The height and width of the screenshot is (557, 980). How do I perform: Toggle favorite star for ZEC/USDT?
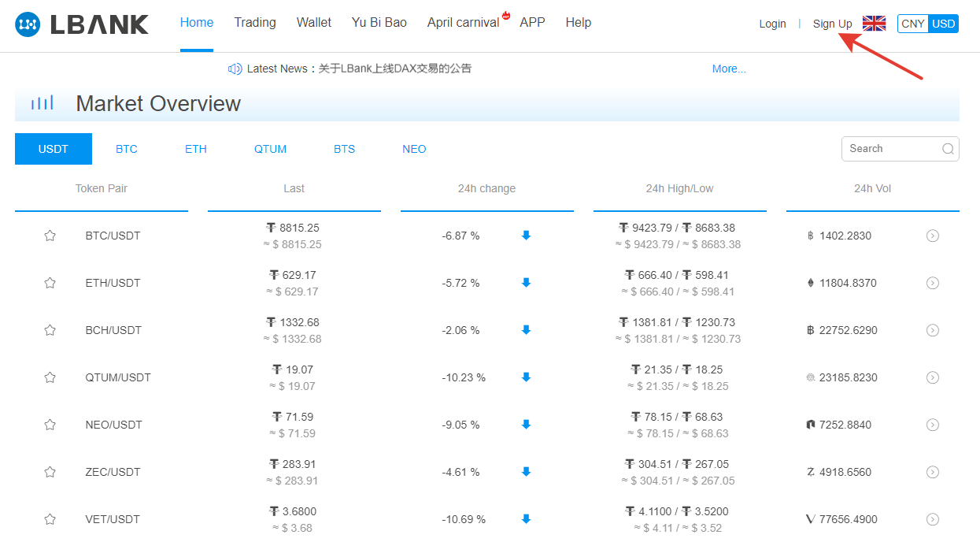coord(50,472)
